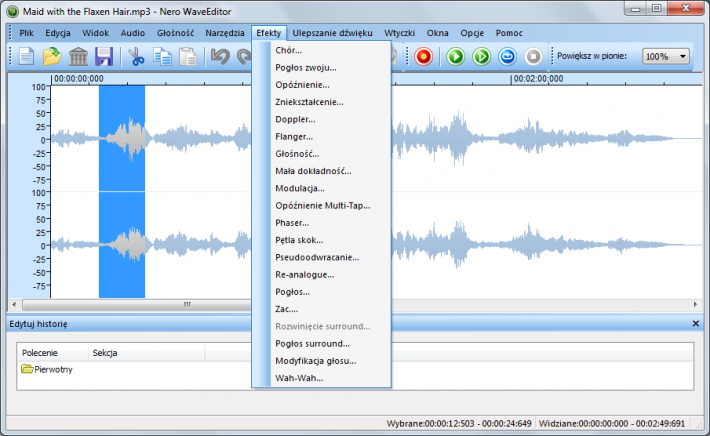Select Zniekształcenie... effect

pos(321,102)
